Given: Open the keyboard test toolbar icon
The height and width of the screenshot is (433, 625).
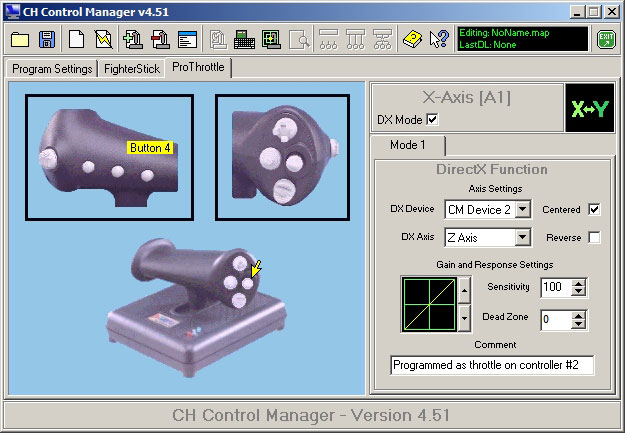Looking at the screenshot, I should tap(244, 39).
